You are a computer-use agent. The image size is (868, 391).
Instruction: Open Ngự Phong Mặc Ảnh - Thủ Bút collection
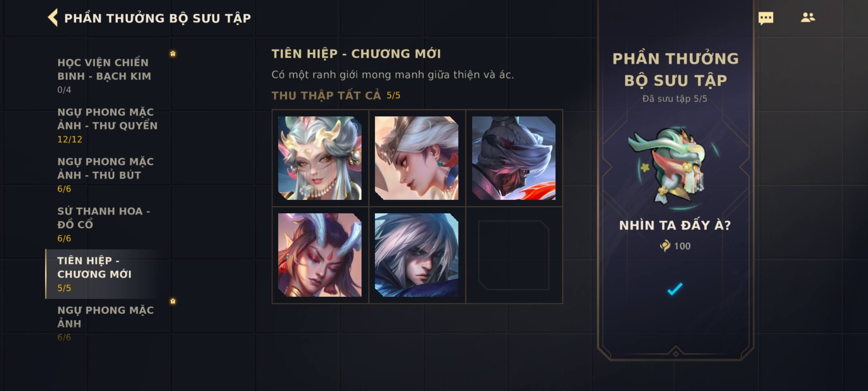pyautogui.click(x=108, y=175)
